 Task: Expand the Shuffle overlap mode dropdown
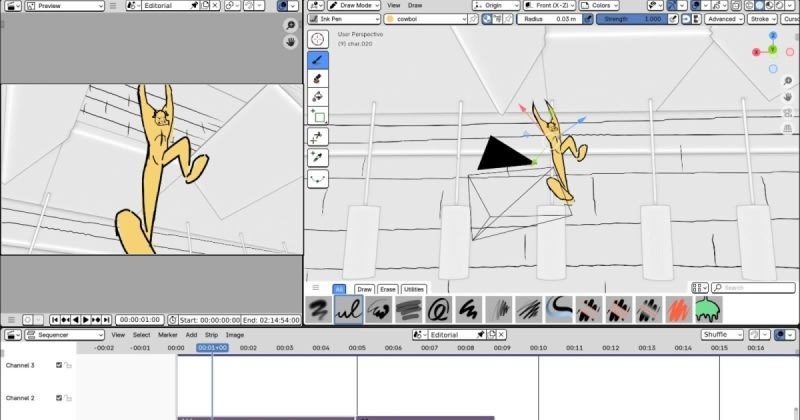[x=722, y=335]
